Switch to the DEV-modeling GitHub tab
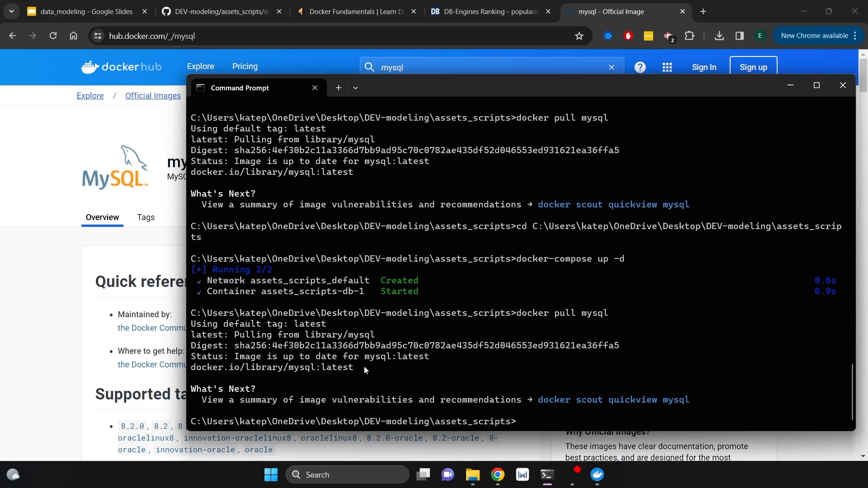 pyautogui.click(x=222, y=11)
